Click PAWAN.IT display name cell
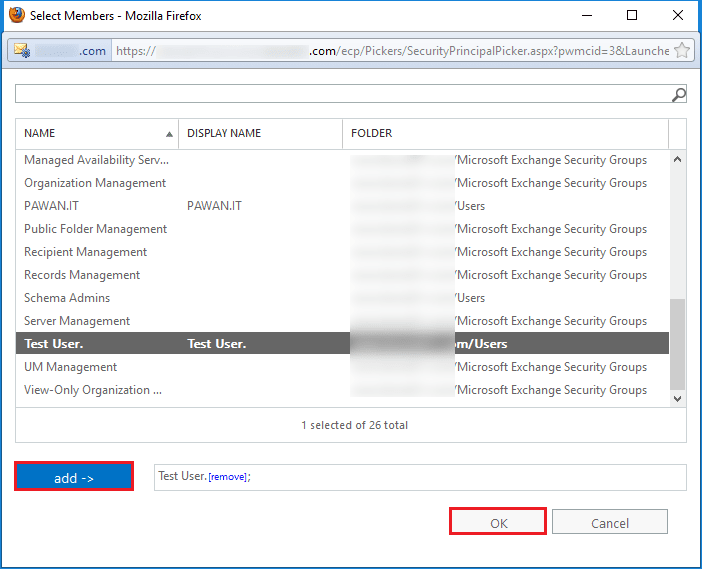The image size is (702, 570). pos(214,206)
